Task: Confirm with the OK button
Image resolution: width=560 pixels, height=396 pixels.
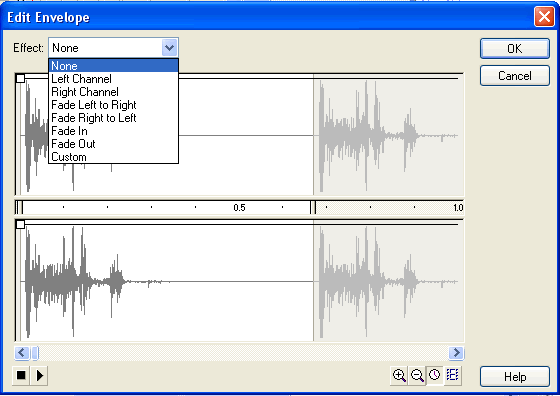Action: 515,48
